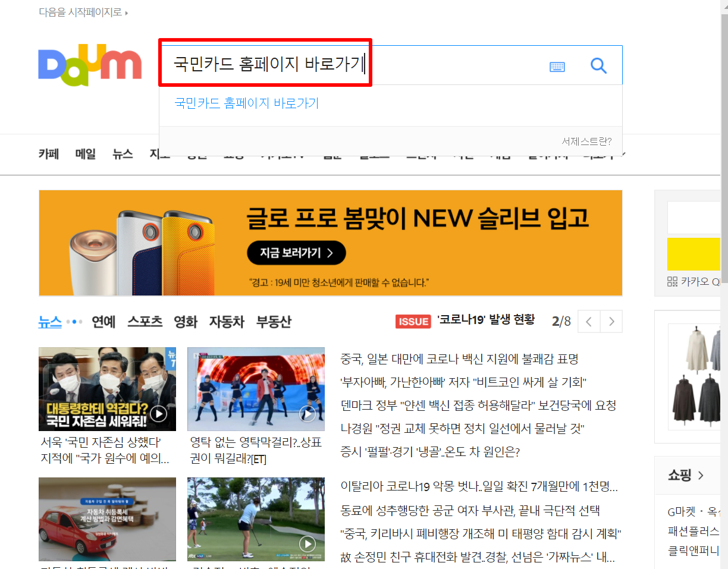Image resolution: width=728 pixels, height=569 pixels.
Task: Open headline 故 손정민 친구 휴대전화 발견
Action: point(478,557)
